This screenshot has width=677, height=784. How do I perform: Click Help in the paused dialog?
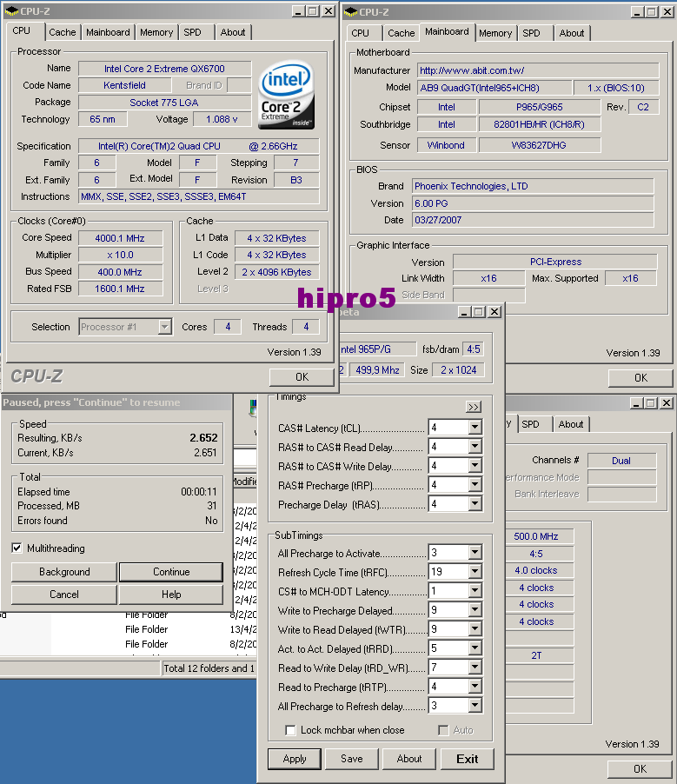click(x=171, y=594)
